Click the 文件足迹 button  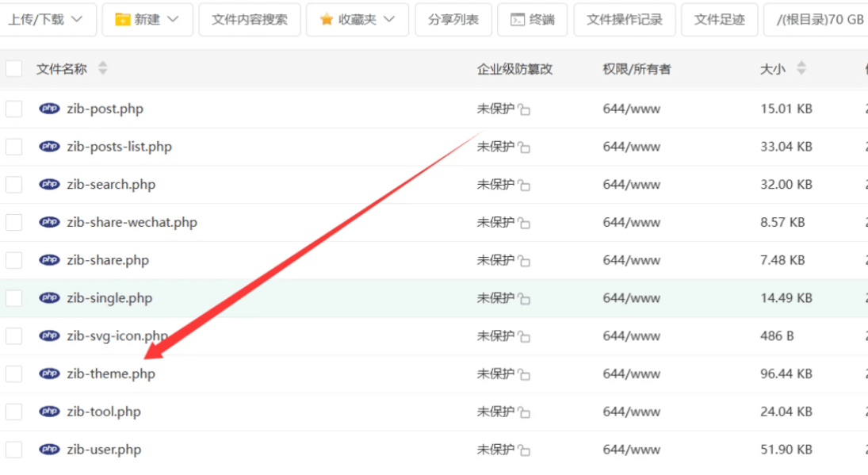(720, 20)
